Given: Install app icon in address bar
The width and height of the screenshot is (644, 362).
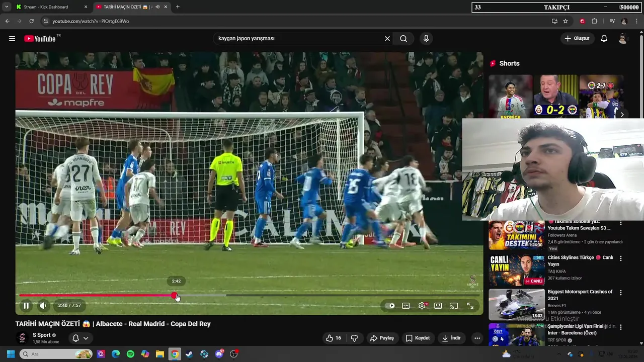Looking at the screenshot, I should 554,21.
